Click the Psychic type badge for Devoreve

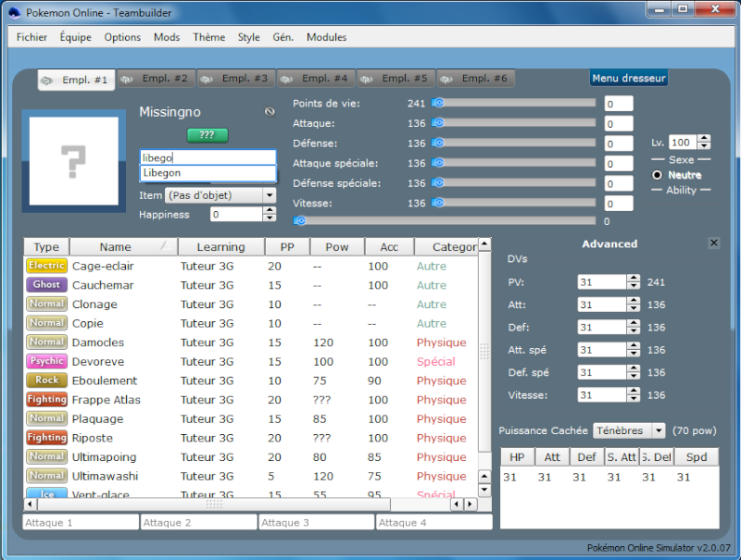(46, 361)
